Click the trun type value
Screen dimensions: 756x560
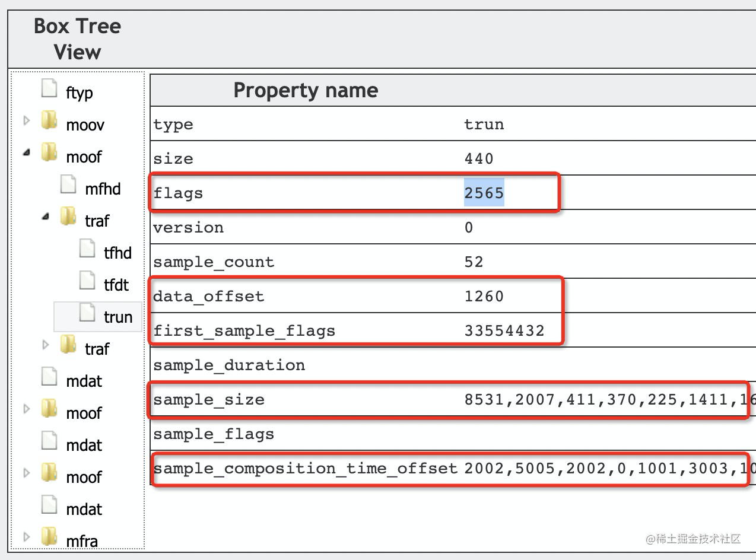(484, 124)
